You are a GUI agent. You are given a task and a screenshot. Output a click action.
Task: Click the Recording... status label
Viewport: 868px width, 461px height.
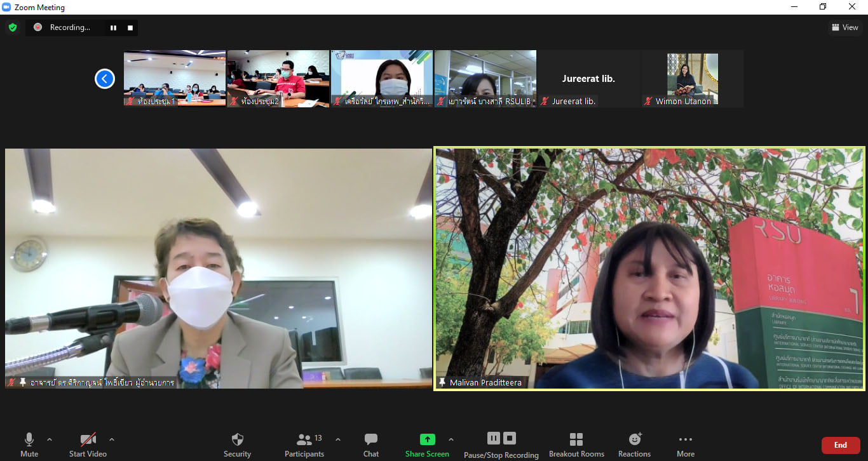pyautogui.click(x=70, y=27)
